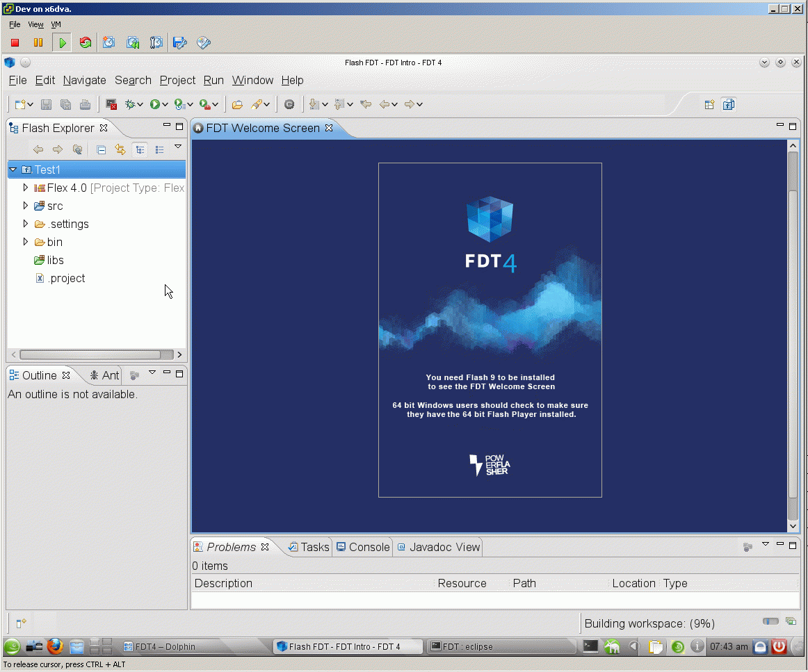
Task: Expand the Flex 4.0 library node
Action: tap(25, 188)
